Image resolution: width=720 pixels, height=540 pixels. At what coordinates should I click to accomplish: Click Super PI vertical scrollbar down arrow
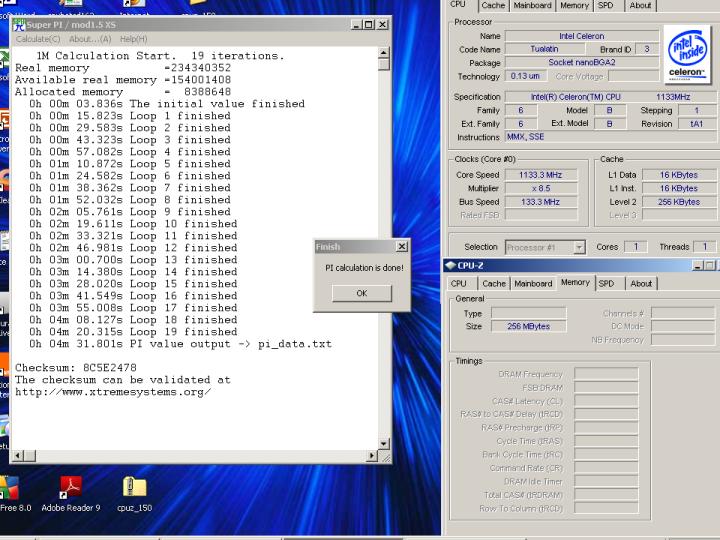[x=384, y=444]
